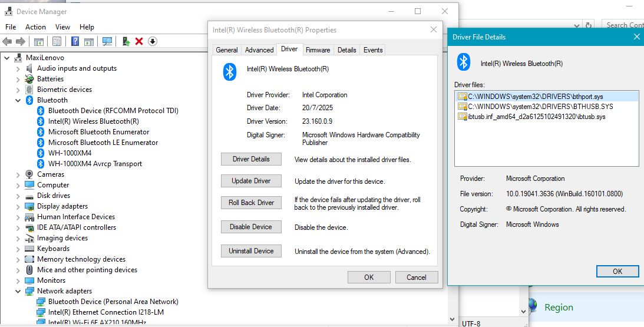Switch to the Advanced tab
This screenshot has height=327, width=644.
click(259, 49)
